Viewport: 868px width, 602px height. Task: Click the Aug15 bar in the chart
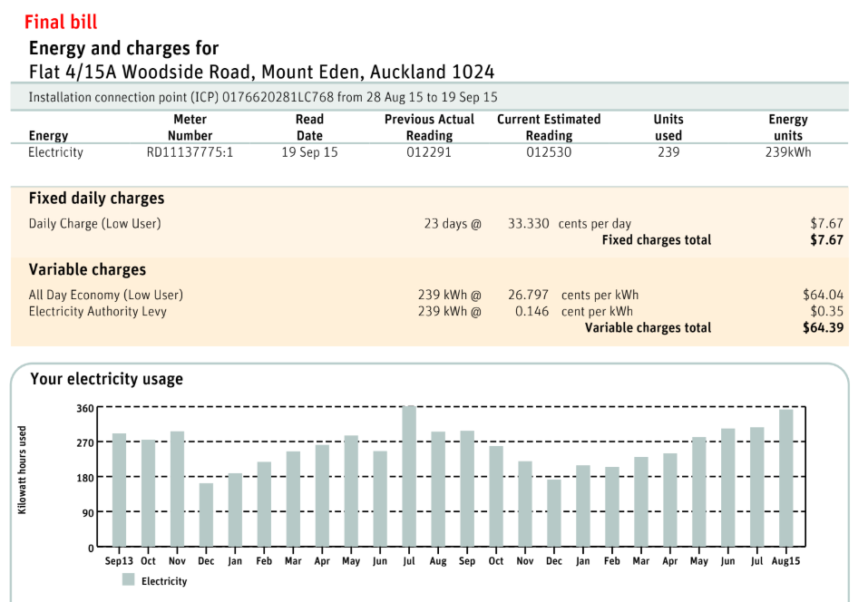tap(785, 478)
